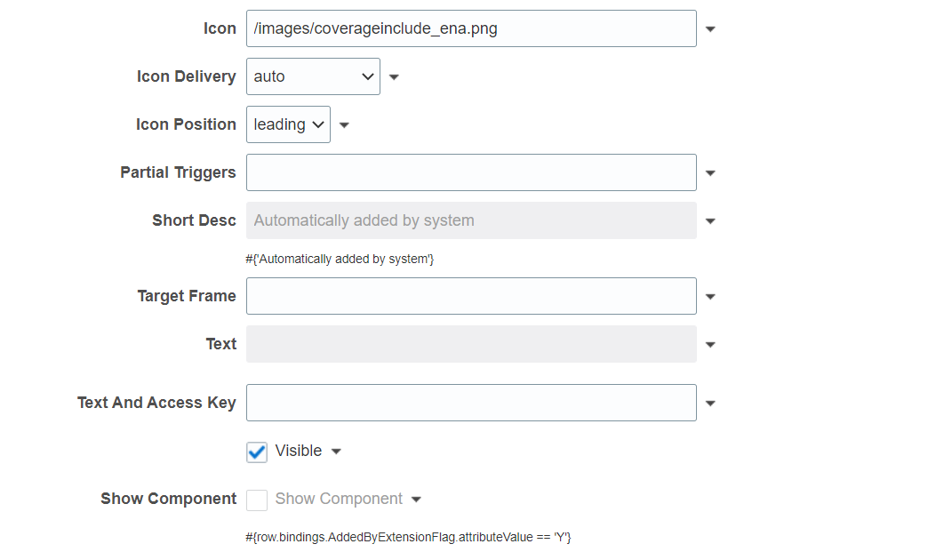
Task: Click the Partial Triggers input field
Action: (471, 172)
